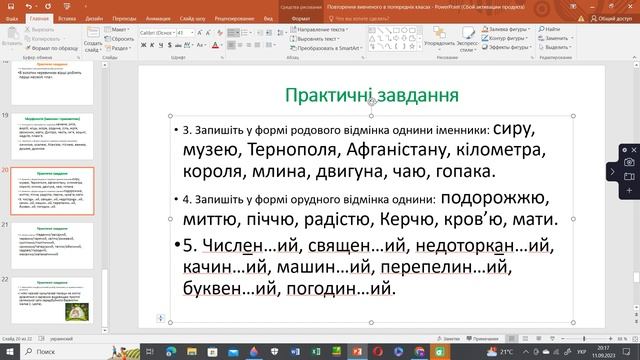Switch to the Вставка ribbon tab
The height and width of the screenshot is (360, 640).
[x=67, y=18]
